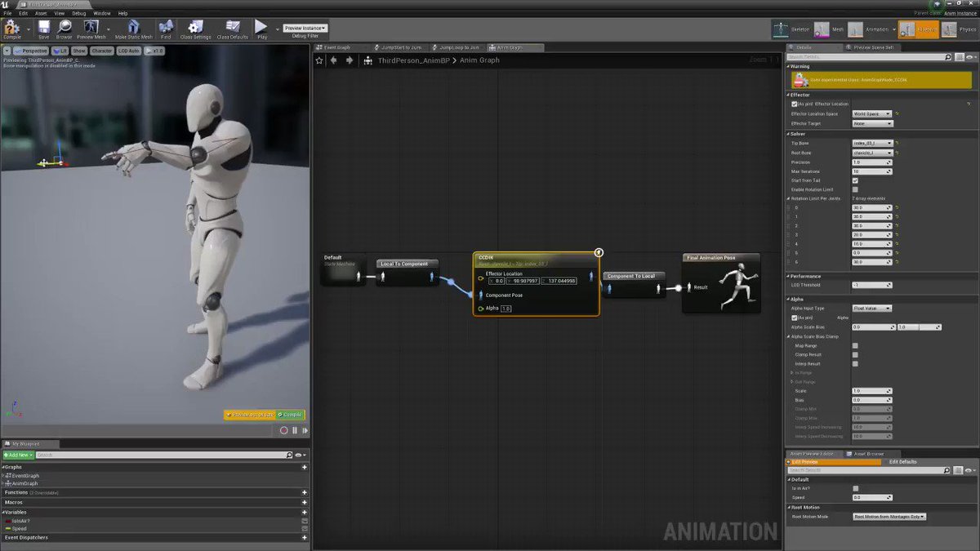980x551 pixels.
Task: Switch to Skeleton editor mode
Action: pos(792,29)
